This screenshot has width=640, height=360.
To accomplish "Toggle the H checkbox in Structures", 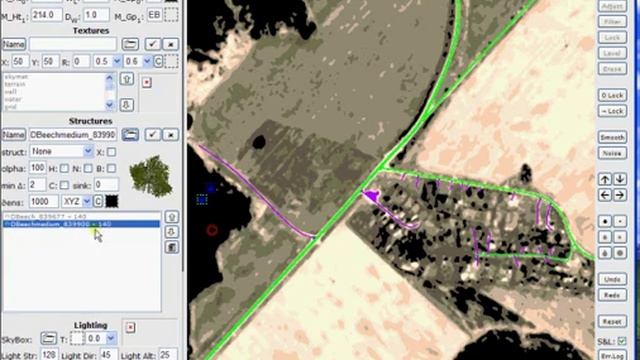I will tap(64, 168).
